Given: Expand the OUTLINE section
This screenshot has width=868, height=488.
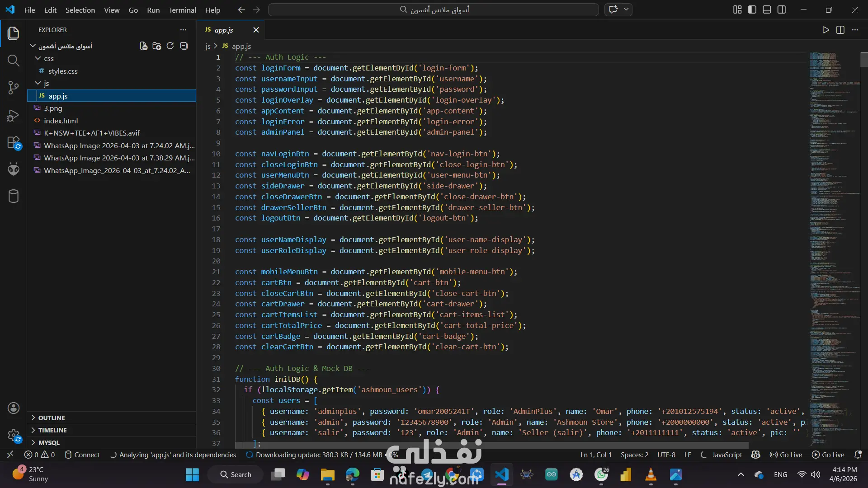Looking at the screenshot, I should pyautogui.click(x=51, y=418).
